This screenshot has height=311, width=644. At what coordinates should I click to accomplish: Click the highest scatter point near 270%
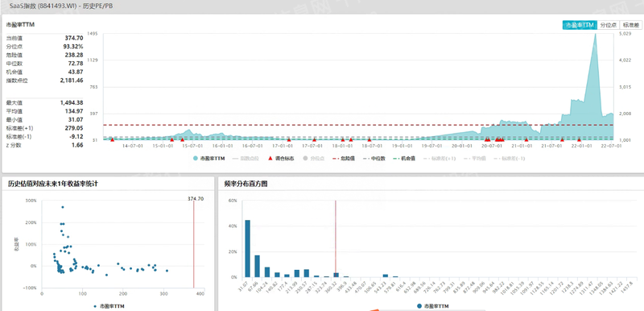pos(63,207)
